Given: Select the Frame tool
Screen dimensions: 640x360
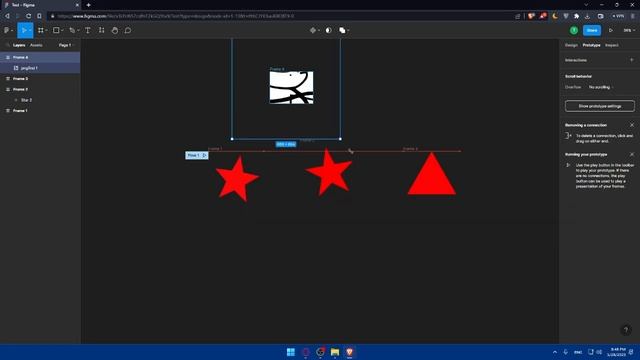Looking at the screenshot, I should tap(41, 30).
